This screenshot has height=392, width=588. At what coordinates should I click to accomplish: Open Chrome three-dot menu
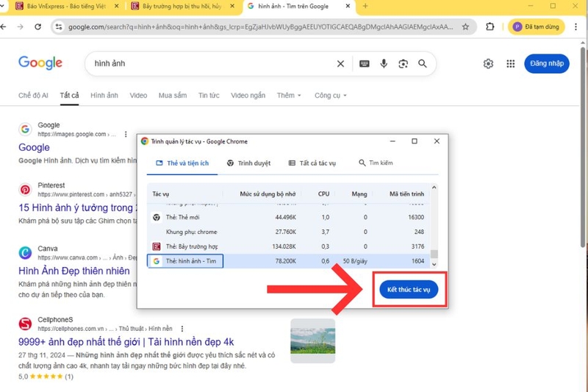point(576,26)
